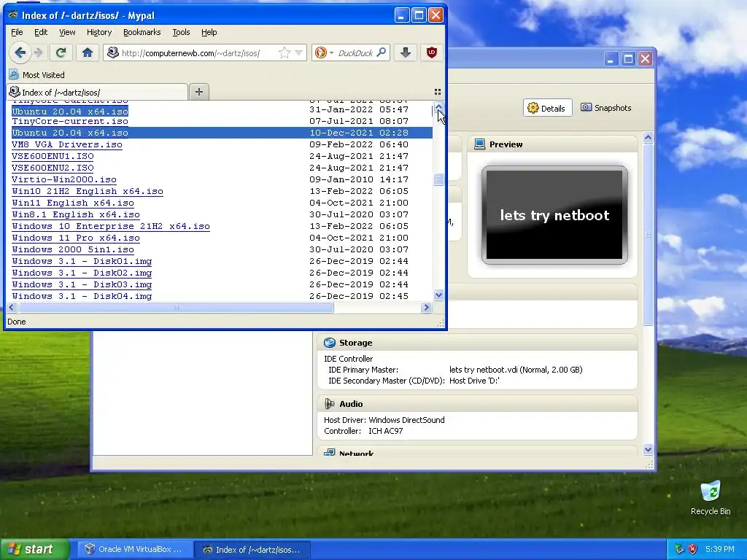This screenshot has width=747, height=560.
Task: Open the History menu
Action: click(99, 32)
